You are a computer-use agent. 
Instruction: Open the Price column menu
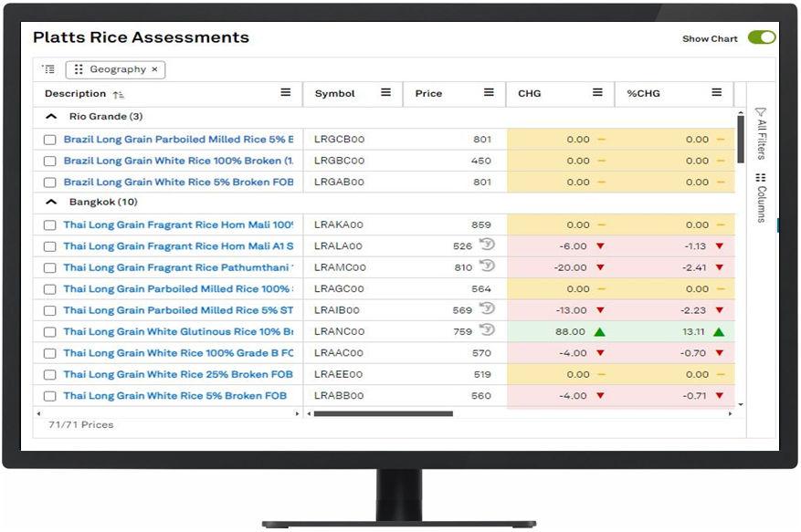pyautogui.click(x=489, y=92)
